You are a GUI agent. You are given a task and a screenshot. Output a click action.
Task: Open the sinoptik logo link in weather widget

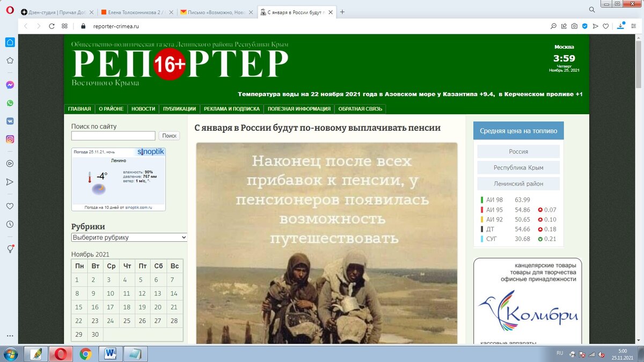click(x=150, y=152)
